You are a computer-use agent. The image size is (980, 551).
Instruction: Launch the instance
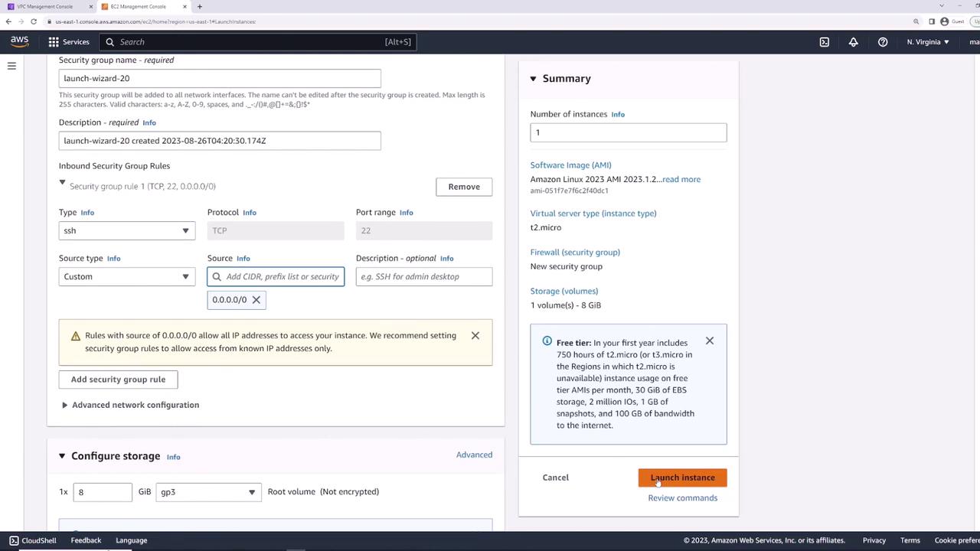682,478
